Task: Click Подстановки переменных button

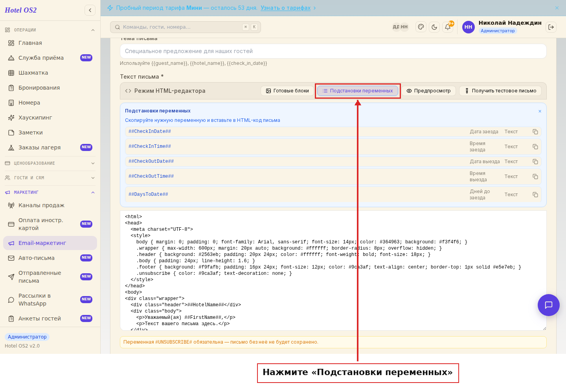Action: tap(358, 91)
